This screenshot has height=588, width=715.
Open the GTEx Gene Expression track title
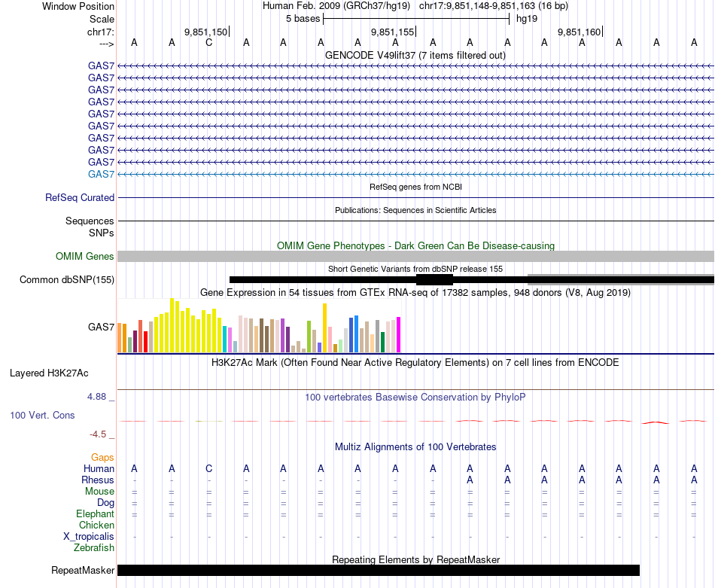(415, 292)
